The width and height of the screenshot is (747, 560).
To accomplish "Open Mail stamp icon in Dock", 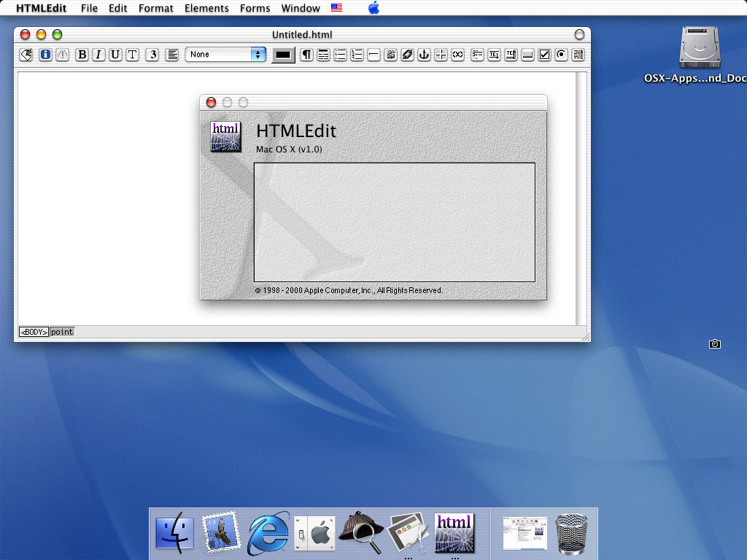I will pos(221,533).
